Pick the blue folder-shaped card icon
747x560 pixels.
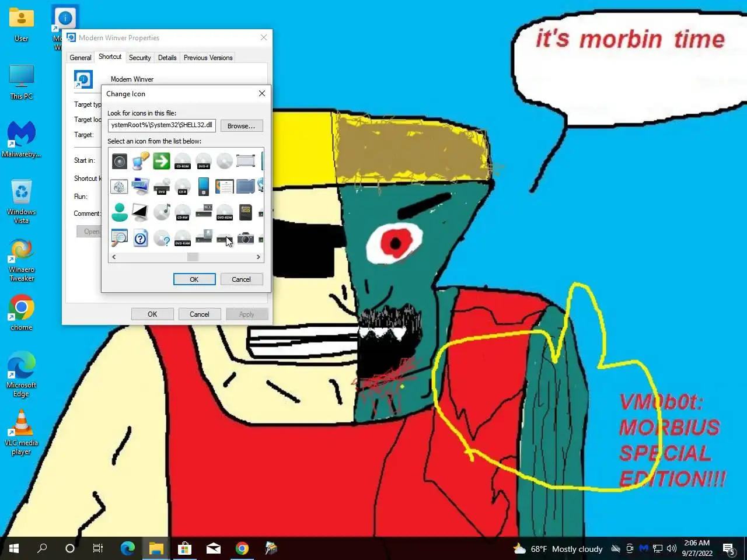246,187
